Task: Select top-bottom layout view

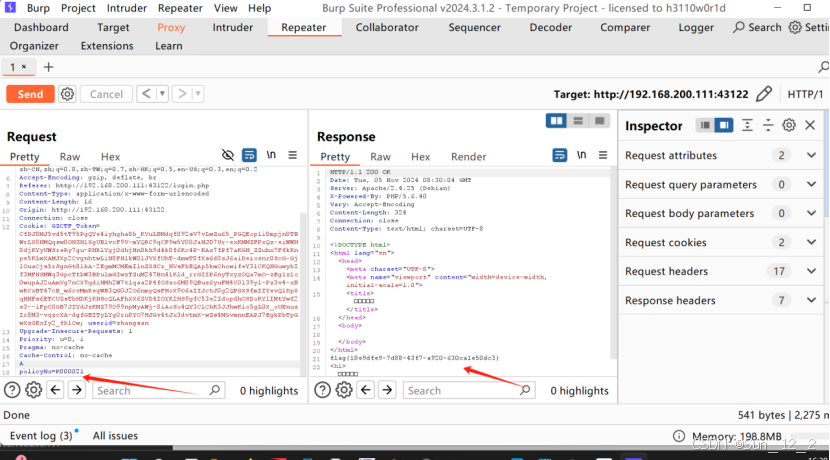Action: point(578,121)
